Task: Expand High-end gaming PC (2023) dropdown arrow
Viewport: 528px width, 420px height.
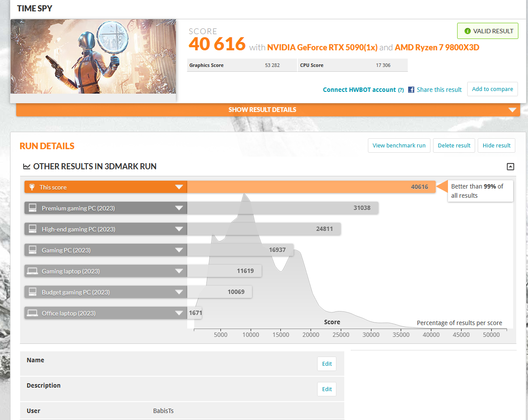Action: click(178, 229)
